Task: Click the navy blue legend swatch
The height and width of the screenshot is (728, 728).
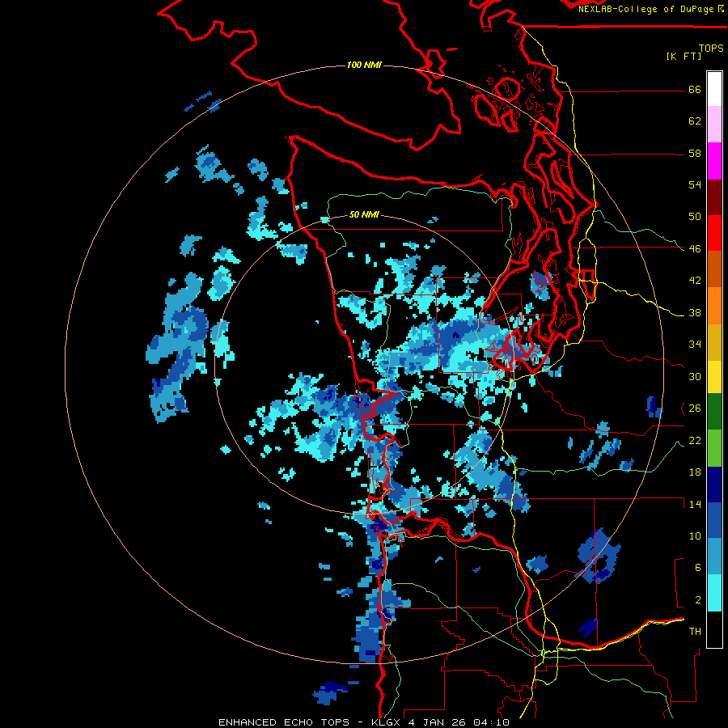Action: (x=714, y=485)
